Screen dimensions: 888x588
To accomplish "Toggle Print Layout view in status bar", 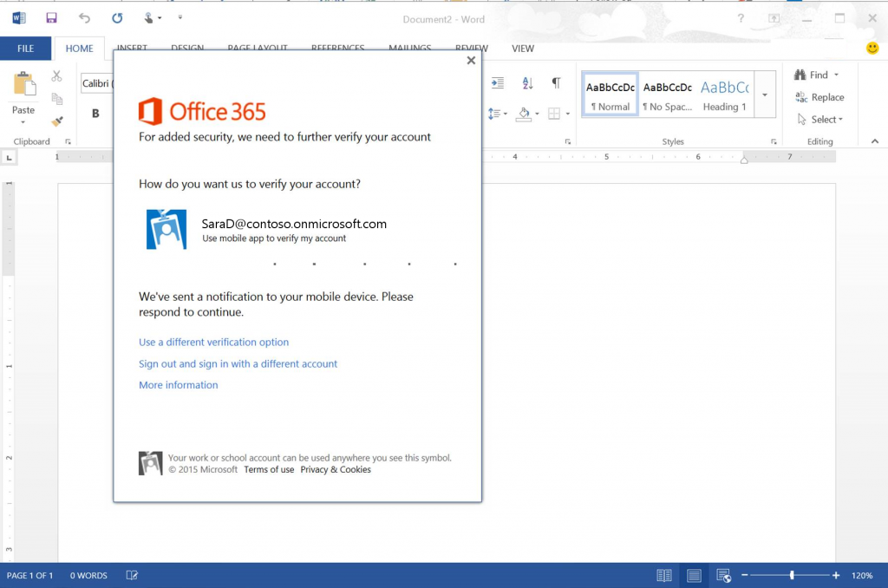I will [x=694, y=575].
